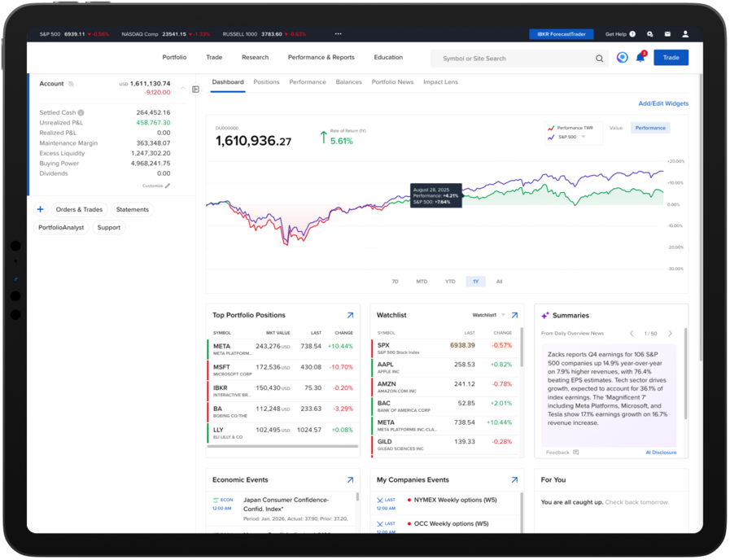Open the chat support icon in top bar
Screen dimensions: 730x560
pyautogui.click(x=650, y=34)
